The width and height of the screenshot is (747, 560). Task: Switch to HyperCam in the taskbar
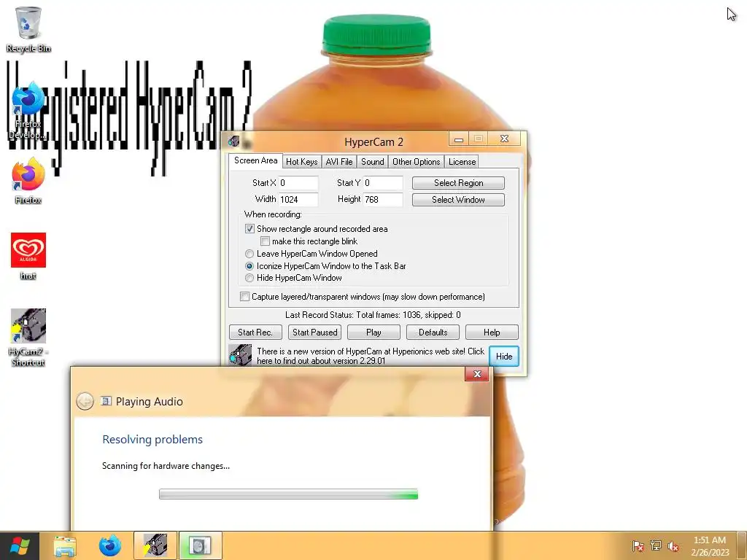pos(155,545)
